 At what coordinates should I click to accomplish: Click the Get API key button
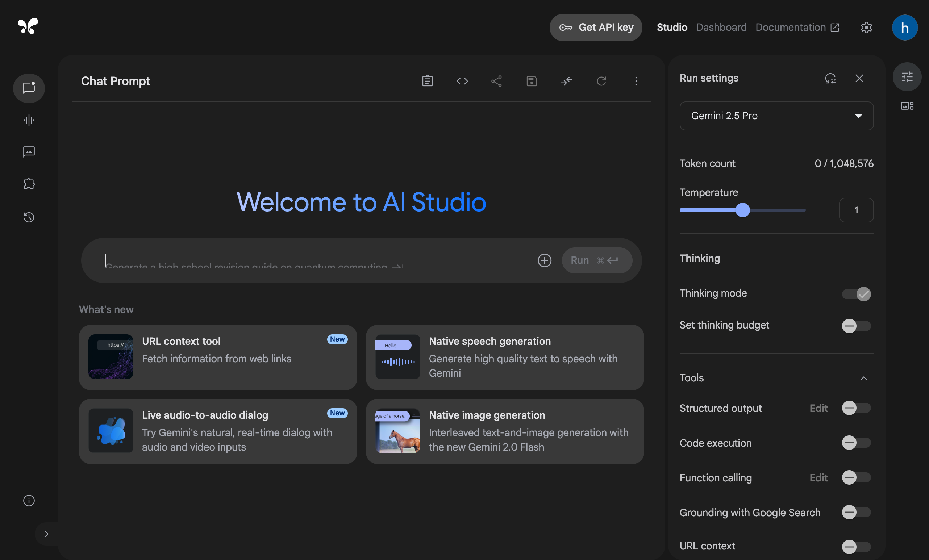pos(596,28)
